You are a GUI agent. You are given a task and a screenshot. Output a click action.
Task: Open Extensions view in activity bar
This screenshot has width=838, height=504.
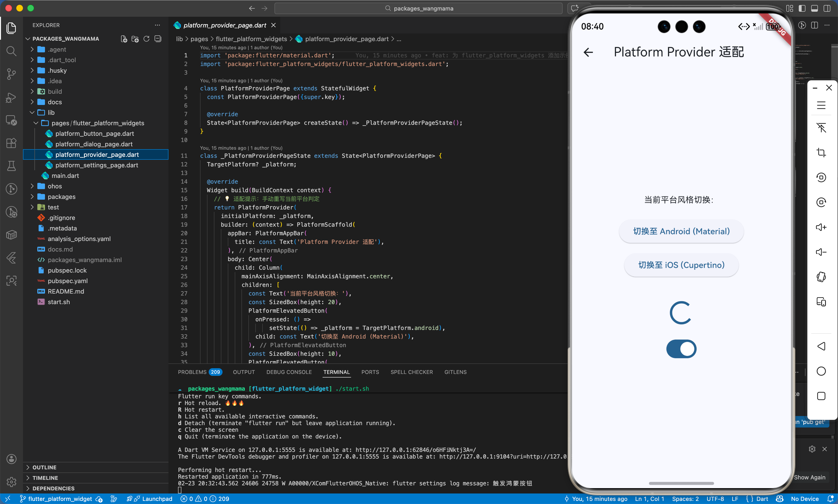point(11,143)
